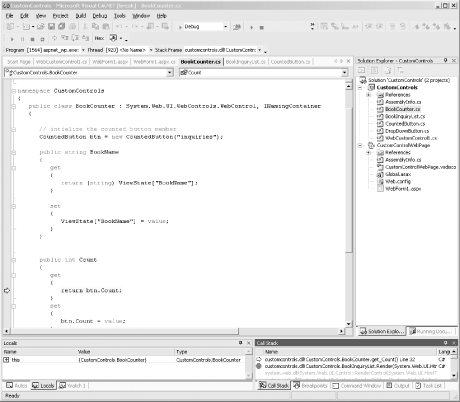Click the editor scroll-down arrow
This screenshot has width=460, height=402.
coord(348,324)
